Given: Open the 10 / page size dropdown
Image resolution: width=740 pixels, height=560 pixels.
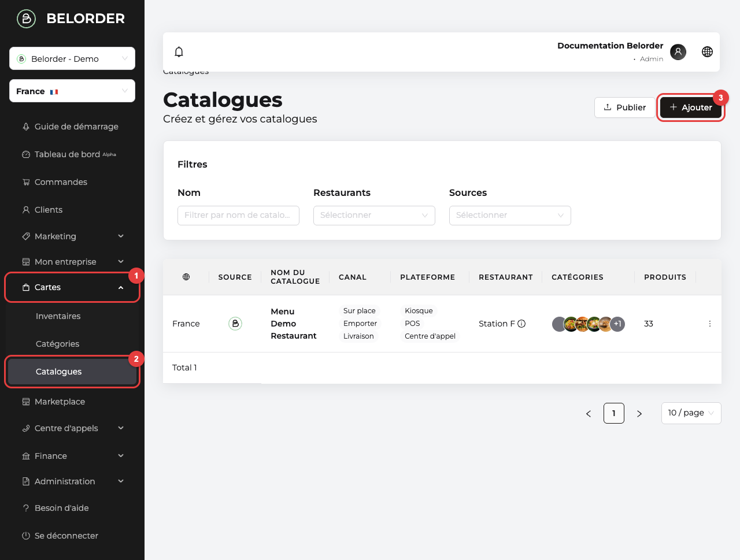Looking at the screenshot, I should point(691,413).
